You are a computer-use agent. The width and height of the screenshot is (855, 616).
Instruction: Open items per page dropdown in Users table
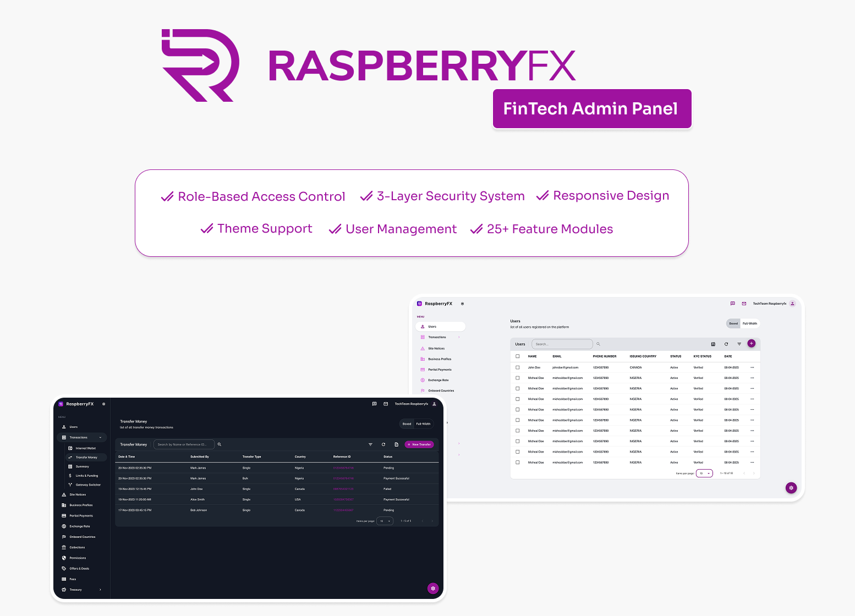[x=704, y=473]
